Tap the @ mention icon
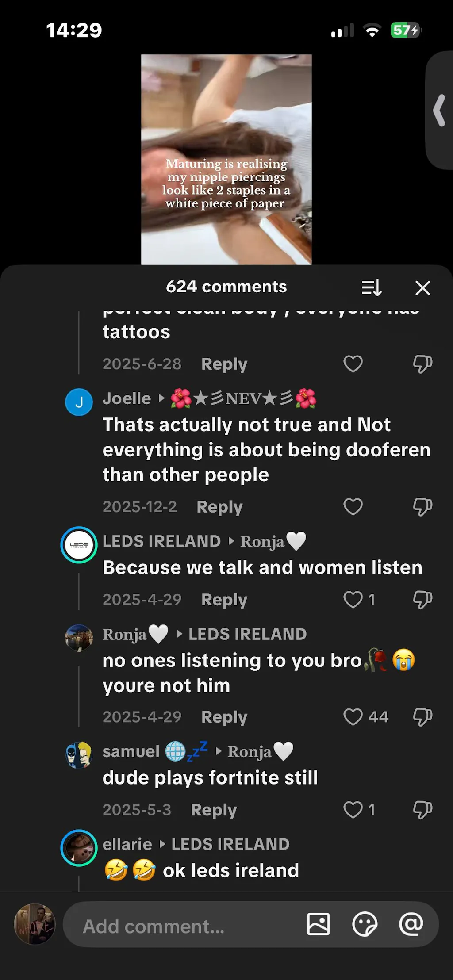Viewport: 453px width, 980px height. tap(411, 924)
